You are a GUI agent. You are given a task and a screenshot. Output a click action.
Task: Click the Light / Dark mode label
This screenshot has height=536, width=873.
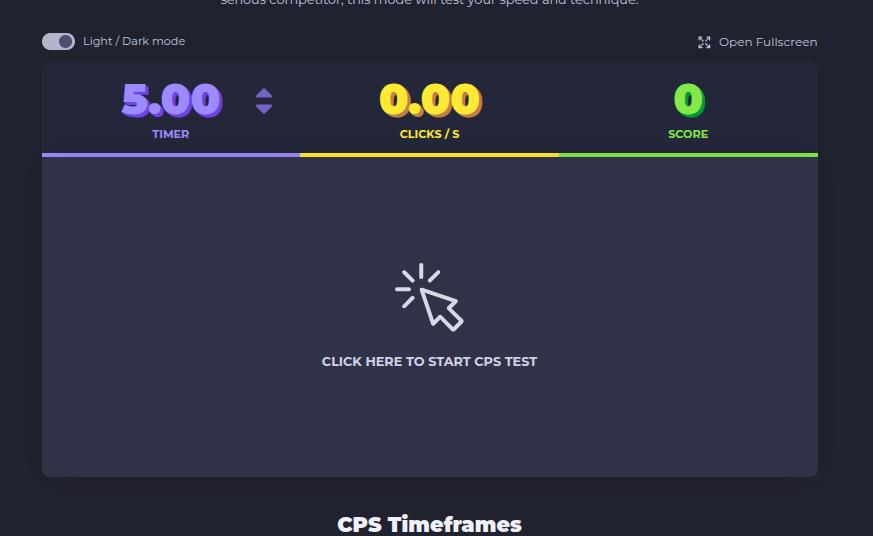coord(134,41)
